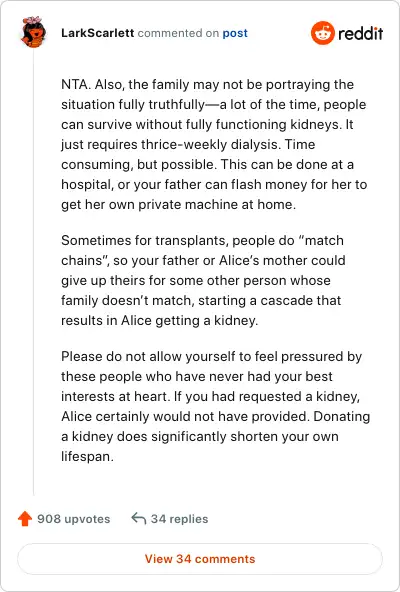Click the paragraph beginning "Please do not allow"
The height and width of the screenshot is (592, 400).
tap(215, 406)
